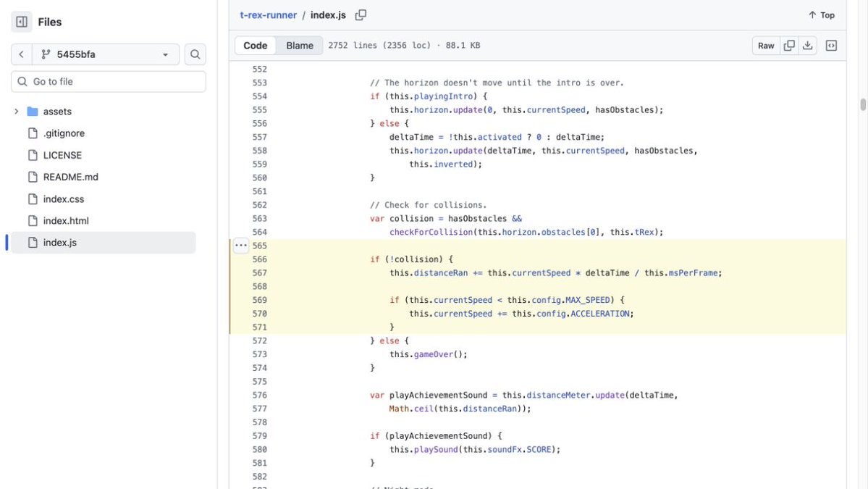Open the LICENSE file
Image resolution: width=868 pixels, height=489 pixels.
click(62, 155)
